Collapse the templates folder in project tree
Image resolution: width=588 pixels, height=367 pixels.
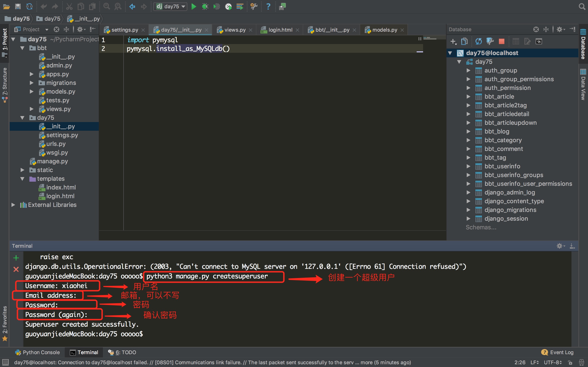pos(22,179)
